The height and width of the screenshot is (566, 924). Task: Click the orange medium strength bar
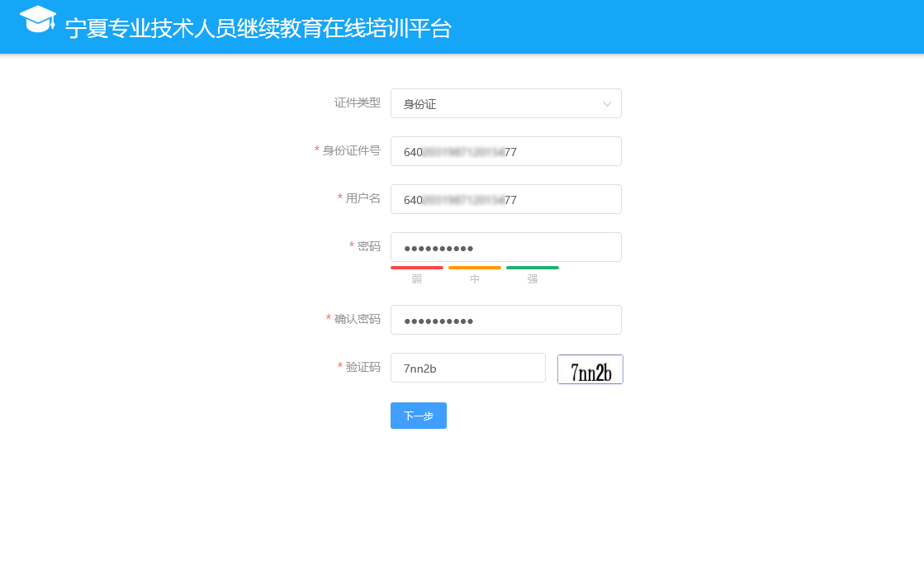coord(474,268)
